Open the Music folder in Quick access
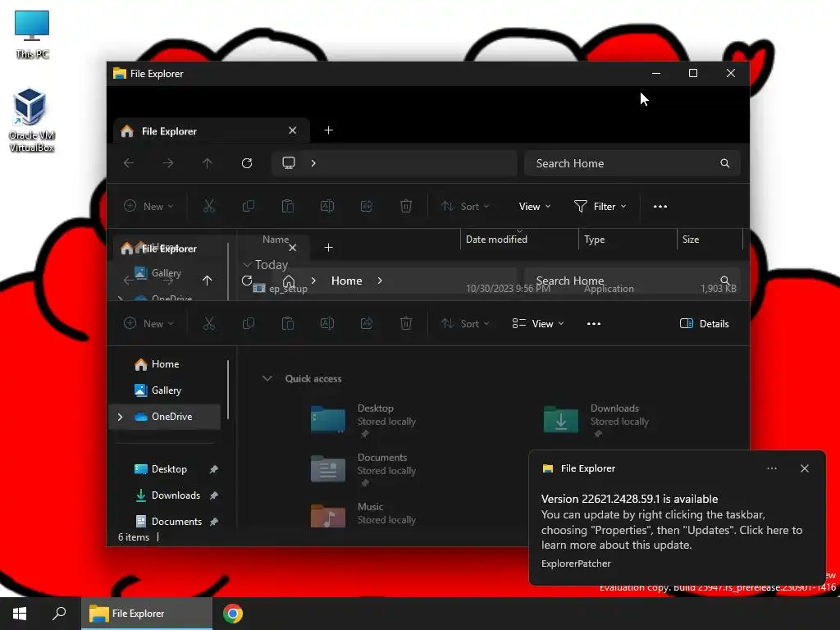 click(363, 514)
